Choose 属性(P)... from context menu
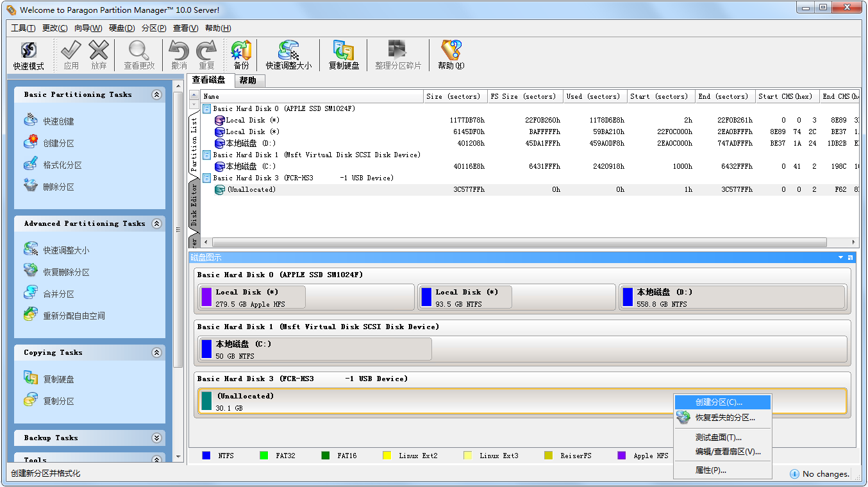Viewport: 868px width, 487px height. click(x=722, y=470)
